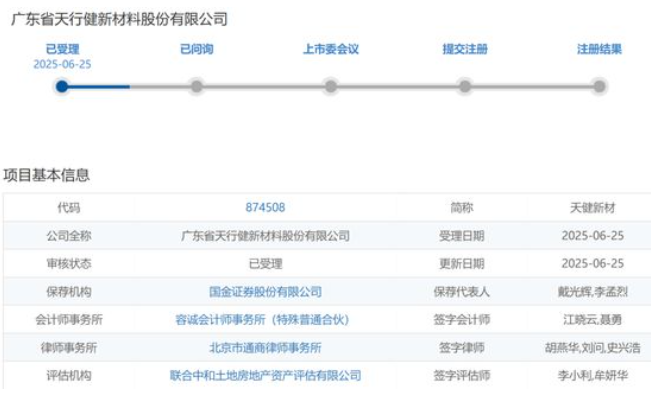
Task: Open the 联合中和土地房地产资产评估有限公司 link
Action: (265, 375)
